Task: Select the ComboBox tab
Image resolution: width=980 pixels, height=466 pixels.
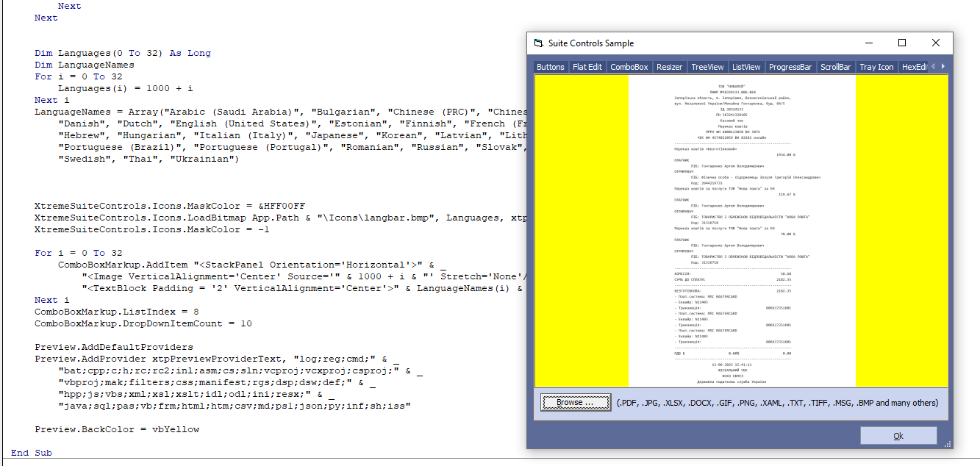Action: point(629,67)
